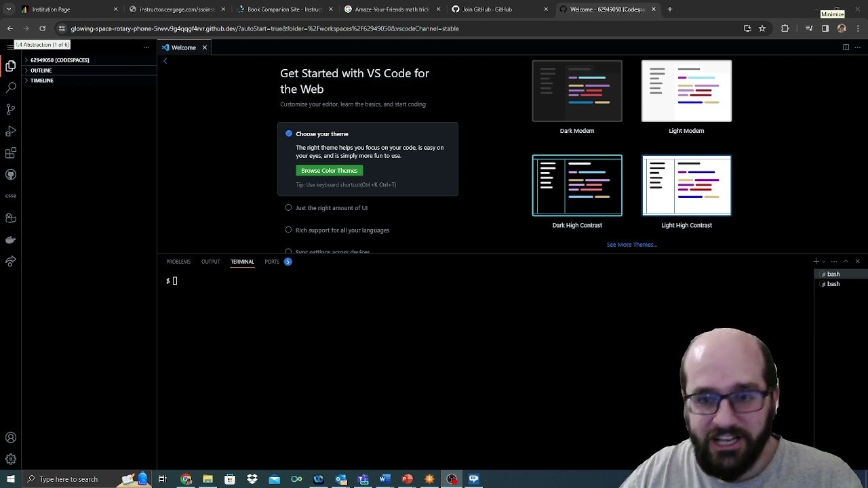This screenshot has height=488, width=868.
Task: Close the Welcome editor tab
Action: tap(204, 47)
